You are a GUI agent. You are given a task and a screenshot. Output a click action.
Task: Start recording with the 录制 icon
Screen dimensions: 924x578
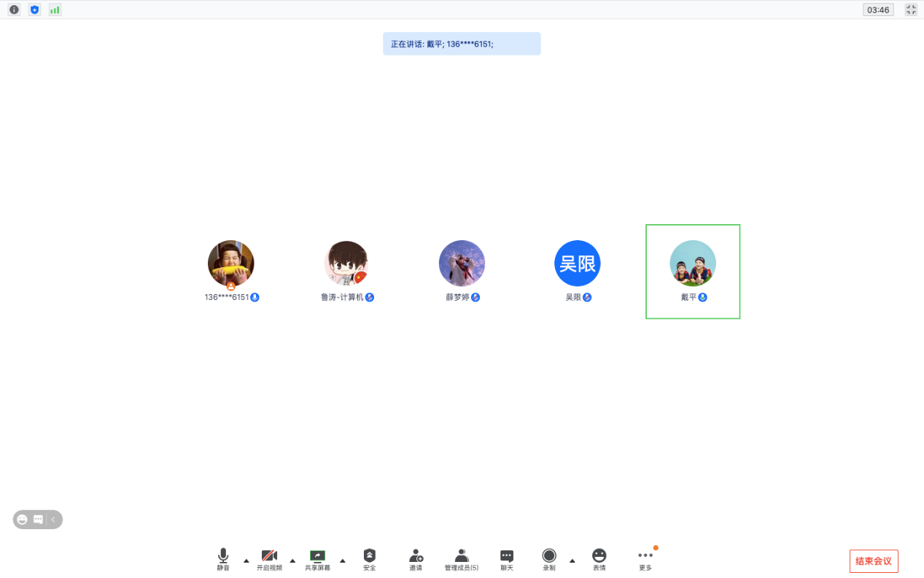click(x=549, y=556)
